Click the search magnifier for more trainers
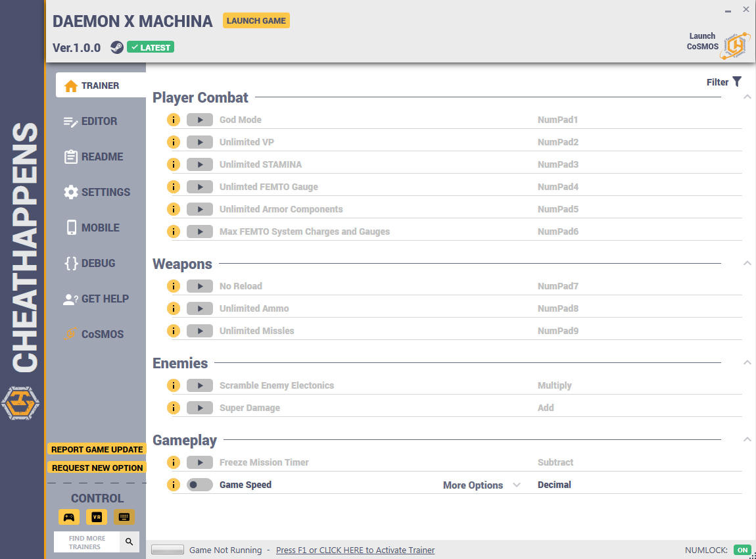The width and height of the screenshot is (756, 559). point(130,542)
